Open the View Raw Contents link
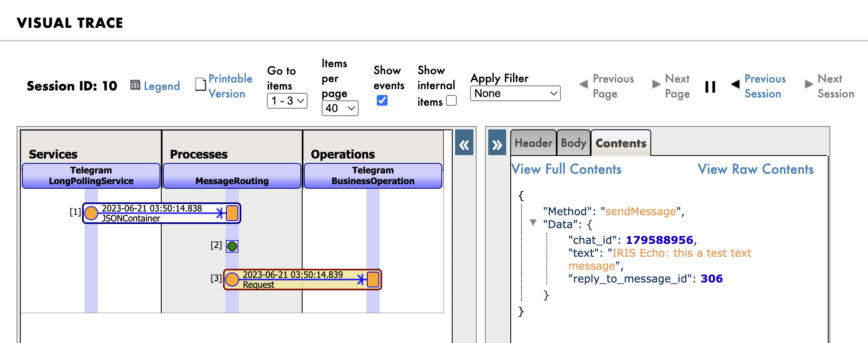Image resolution: width=868 pixels, height=343 pixels. 755,169
